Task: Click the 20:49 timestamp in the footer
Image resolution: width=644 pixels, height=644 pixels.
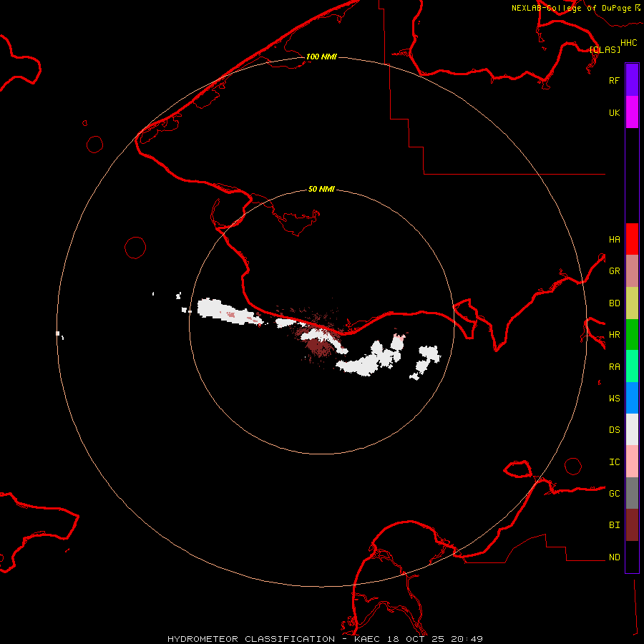Action: point(467,639)
